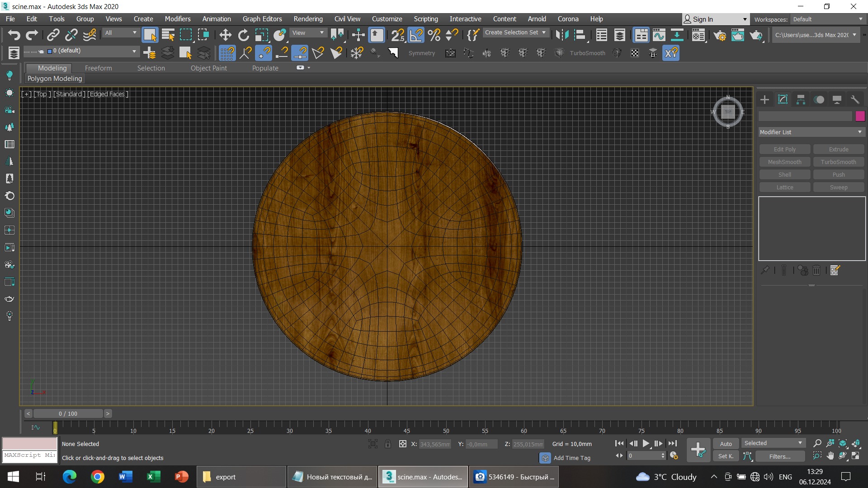Click the Play Animation button

click(x=646, y=443)
